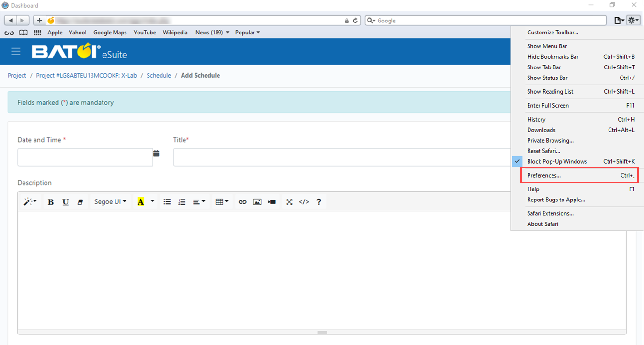The height and width of the screenshot is (345, 644).
Task: Open the paragraph alignment dropdown
Action: (x=199, y=202)
